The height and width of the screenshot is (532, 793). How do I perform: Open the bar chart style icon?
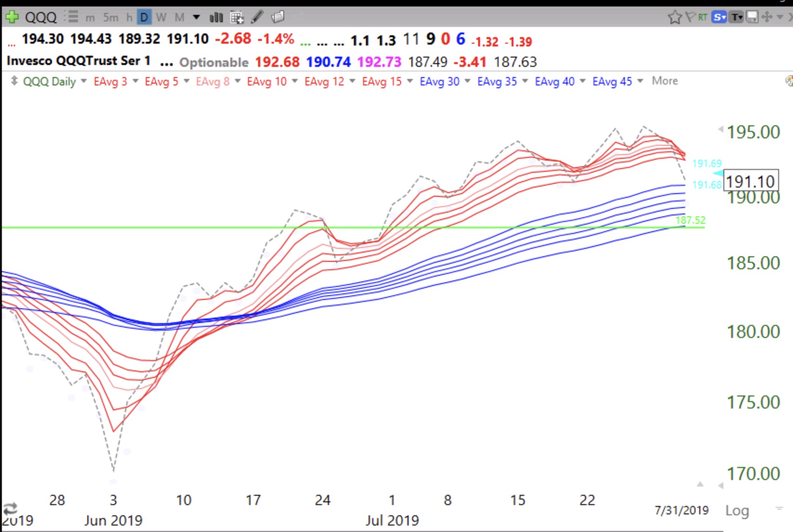216,18
